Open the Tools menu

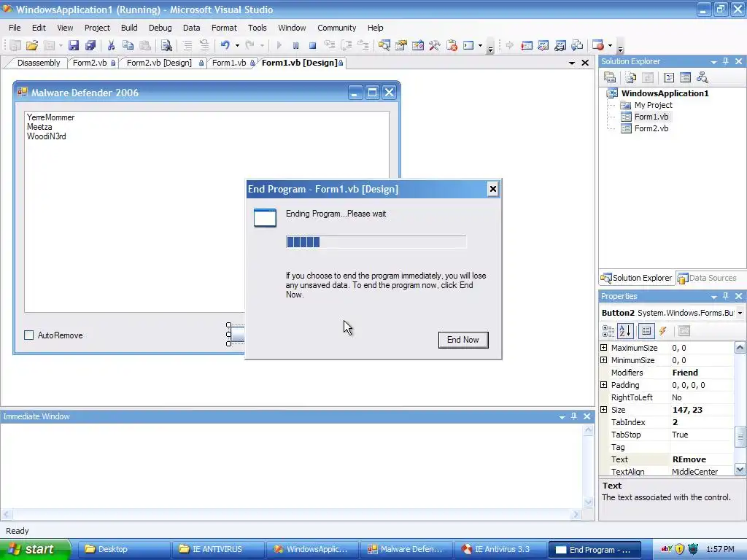[x=258, y=28]
